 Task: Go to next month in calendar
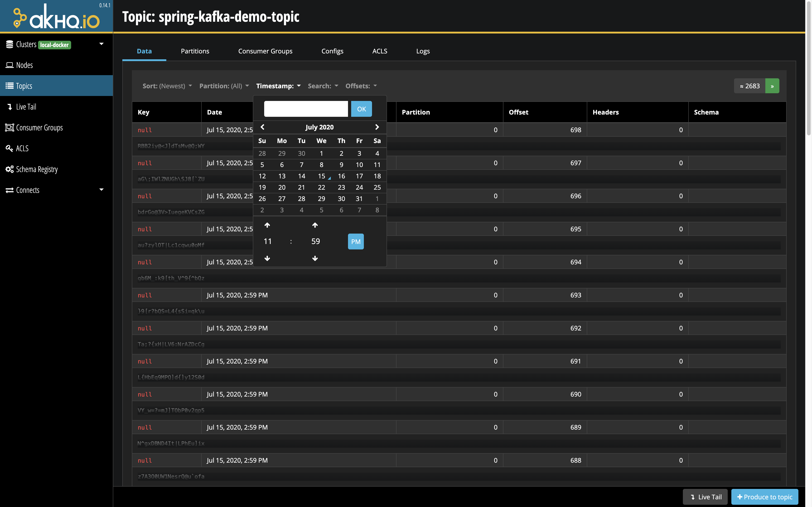(x=377, y=127)
